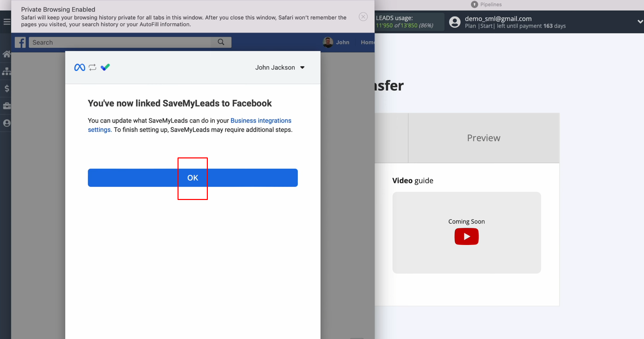Click the search magnifier icon
This screenshot has width=644, height=339.
221,42
